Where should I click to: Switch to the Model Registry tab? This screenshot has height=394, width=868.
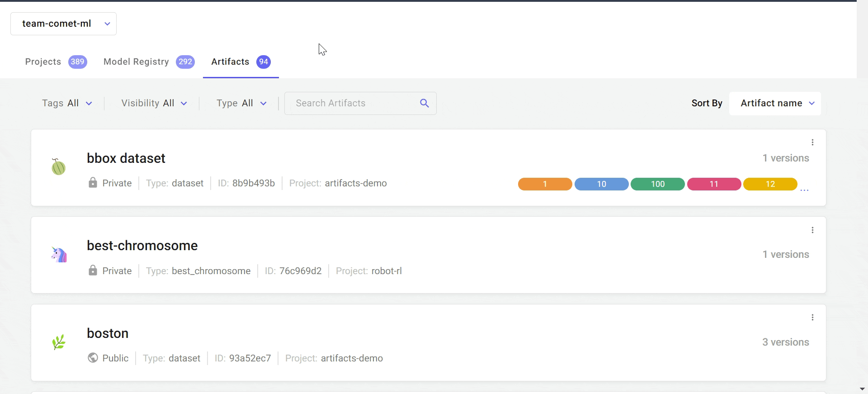(136, 62)
